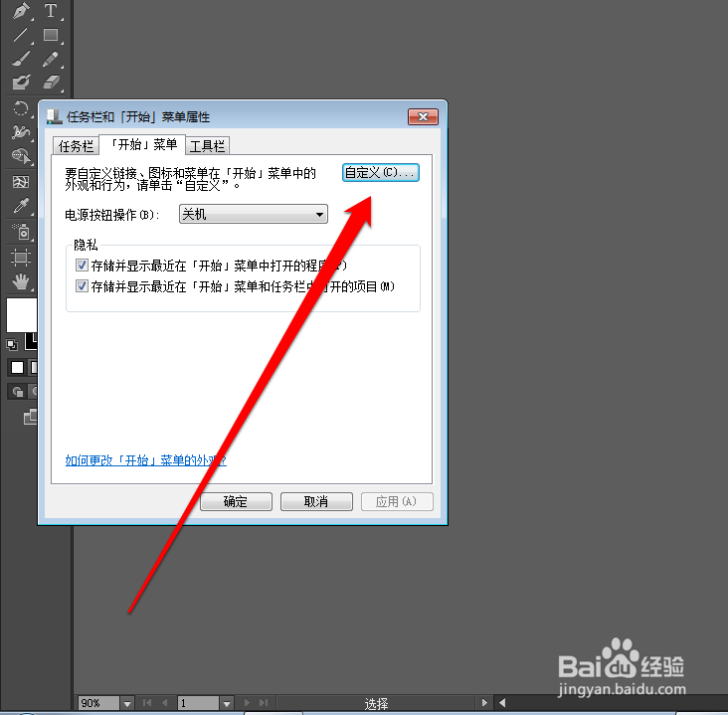728x715 pixels.
Task: Click the horizontal scrollbar left arrow
Action: [x=502, y=703]
